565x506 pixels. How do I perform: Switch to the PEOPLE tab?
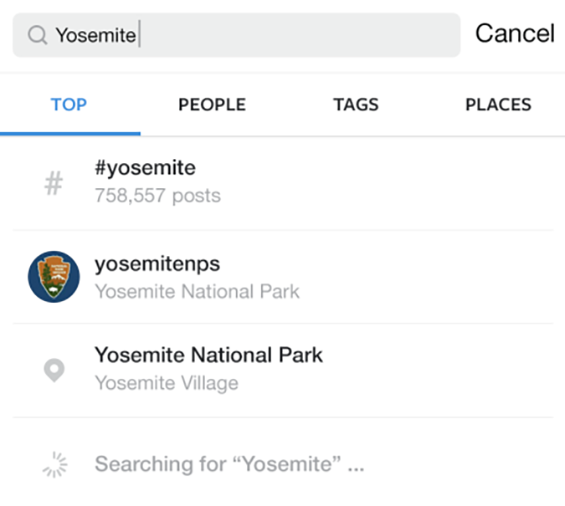tap(212, 105)
